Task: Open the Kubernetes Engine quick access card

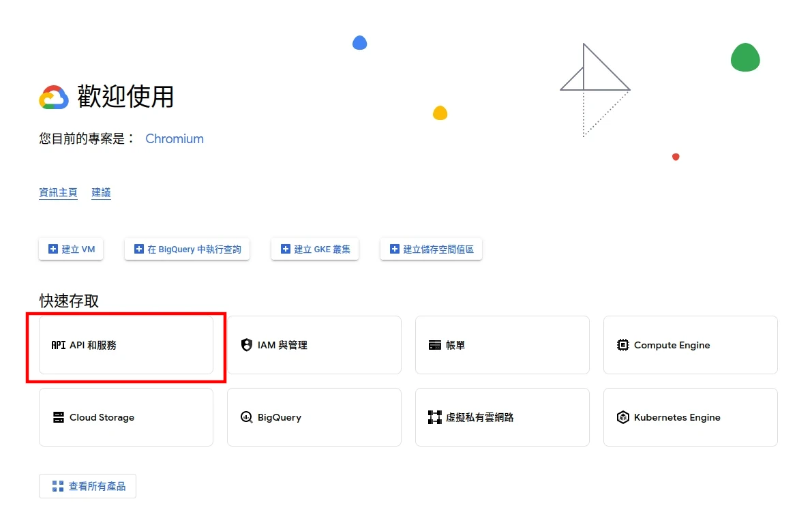Action: point(690,417)
